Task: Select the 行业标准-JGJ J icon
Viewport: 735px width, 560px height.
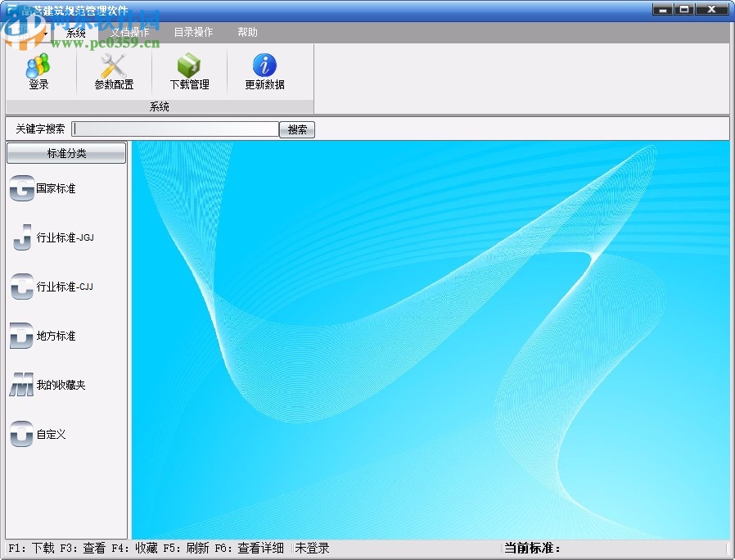Action: click(21, 237)
